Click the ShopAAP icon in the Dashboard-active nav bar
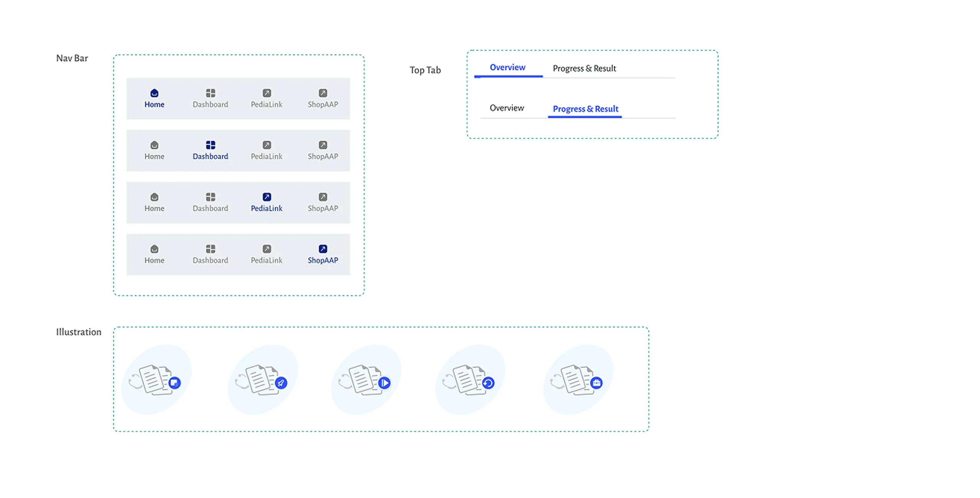This screenshot has height=498, width=980. point(323,145)
